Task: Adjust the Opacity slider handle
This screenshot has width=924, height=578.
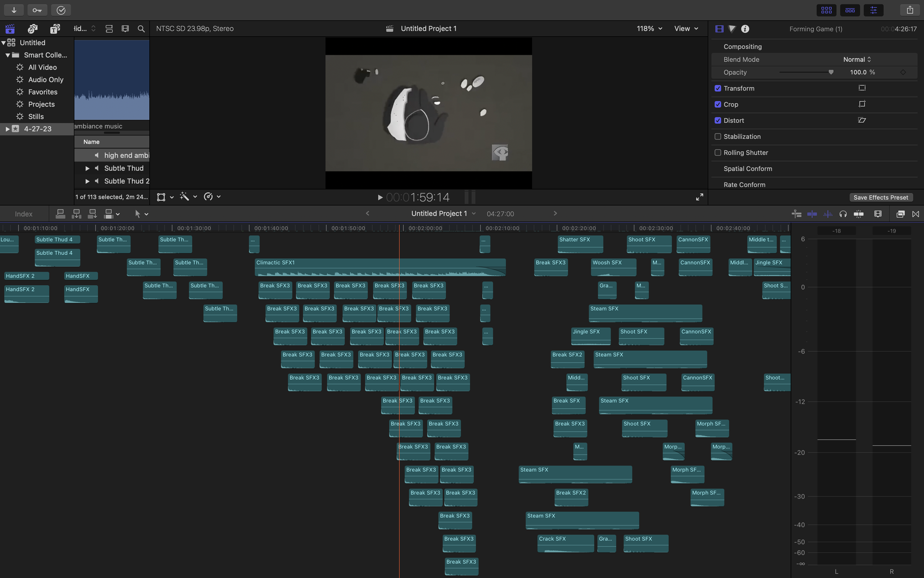Action: (x=830, y=72)
